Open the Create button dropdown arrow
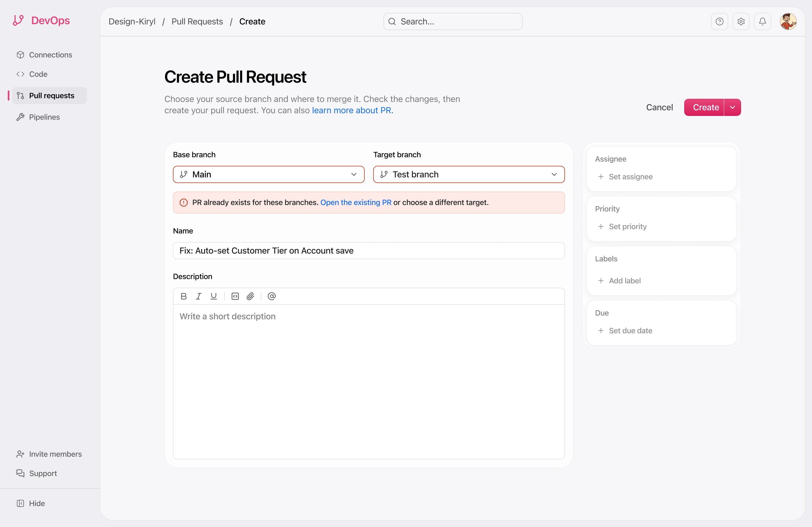The width and height of the screenshot is (812, 527). coord(732,107)
